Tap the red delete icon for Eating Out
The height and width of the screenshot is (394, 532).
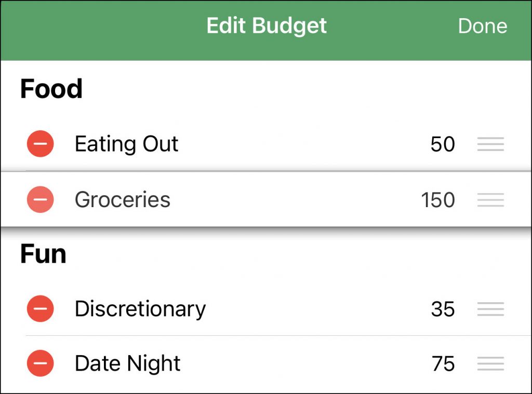click(41, 144)
